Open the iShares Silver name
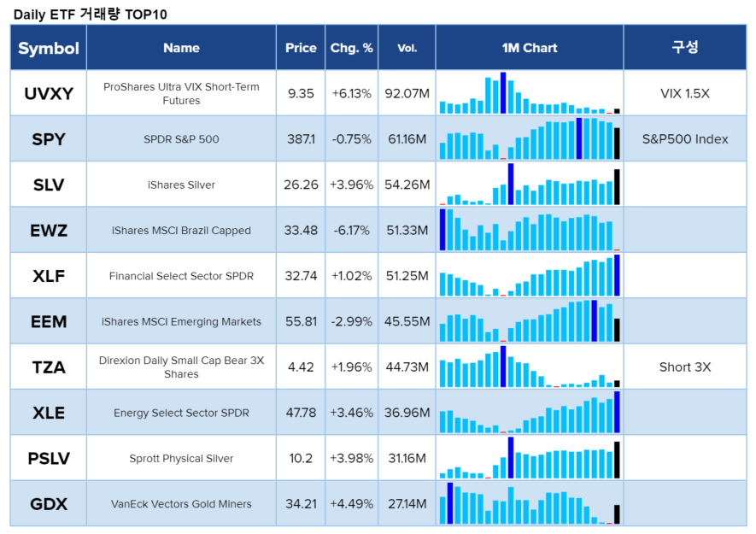This screenshot has height=534, width=756. pos(181,185)
